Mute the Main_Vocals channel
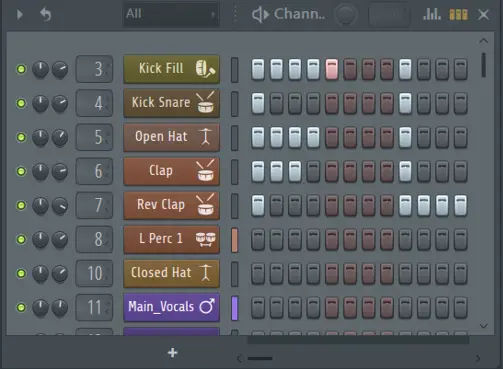 (21, 307)
